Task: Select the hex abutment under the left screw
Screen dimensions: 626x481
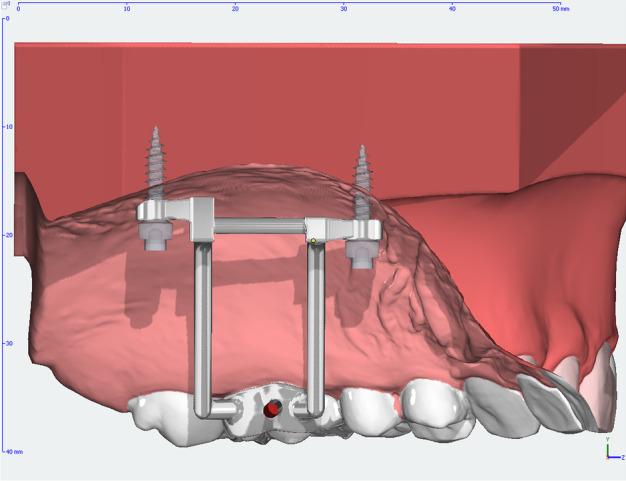Action: 155,236
